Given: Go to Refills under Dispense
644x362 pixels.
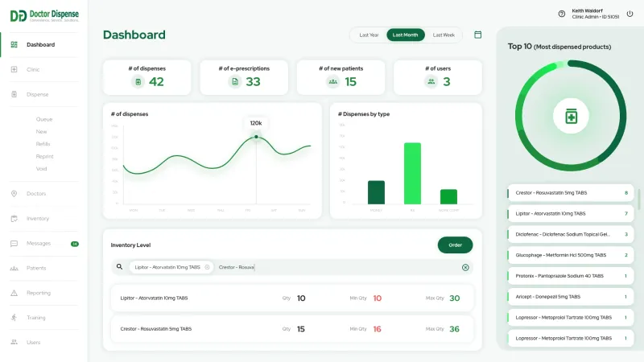Looking at the screenshot, I should coord(43,144).
